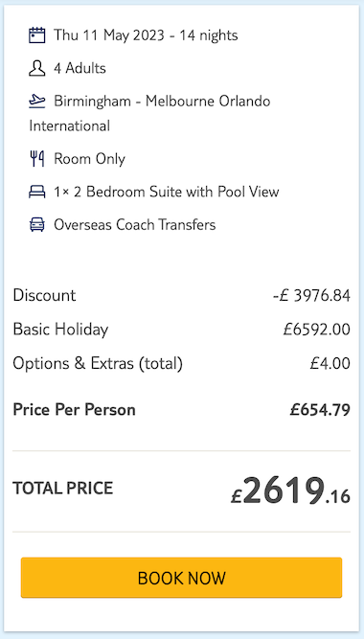The width and height of the screenshot is (364, 639).
Task: Click the Basic Holiday price £6592.00
Action: click(317, 330)
